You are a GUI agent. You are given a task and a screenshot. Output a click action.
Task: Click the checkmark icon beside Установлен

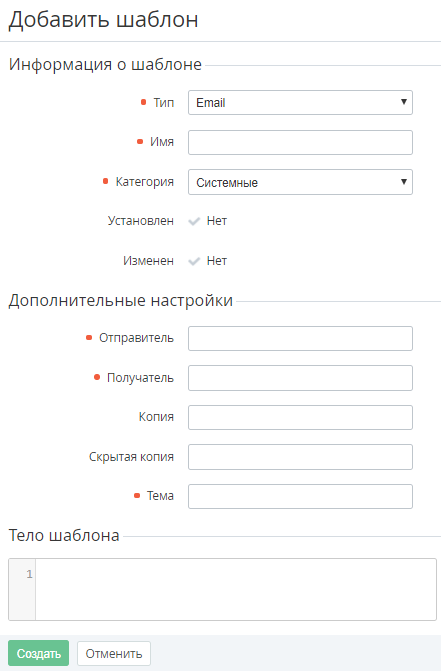tap(194, 221)
